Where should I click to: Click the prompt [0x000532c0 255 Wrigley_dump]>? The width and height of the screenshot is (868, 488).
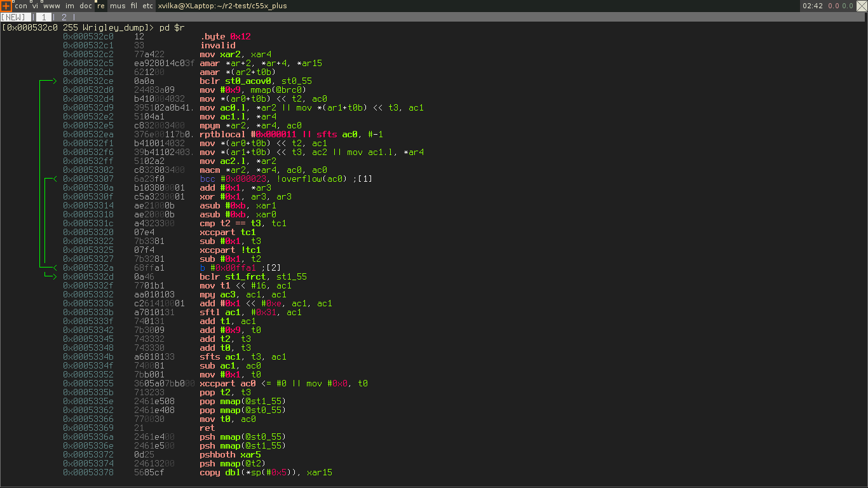coord(78,27)
